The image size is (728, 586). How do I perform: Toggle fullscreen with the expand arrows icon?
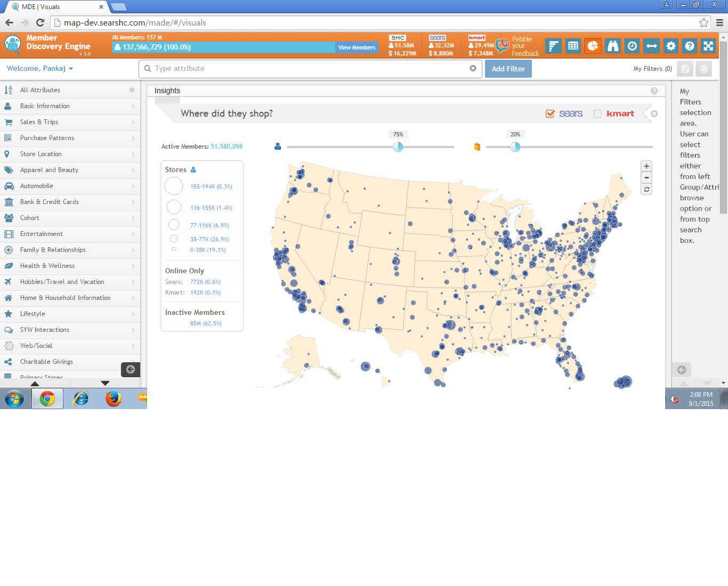coord(708,46)
